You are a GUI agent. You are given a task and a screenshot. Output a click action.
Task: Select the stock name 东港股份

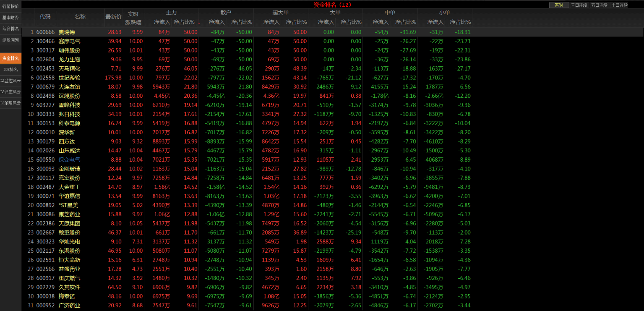[x=70, y=251]
